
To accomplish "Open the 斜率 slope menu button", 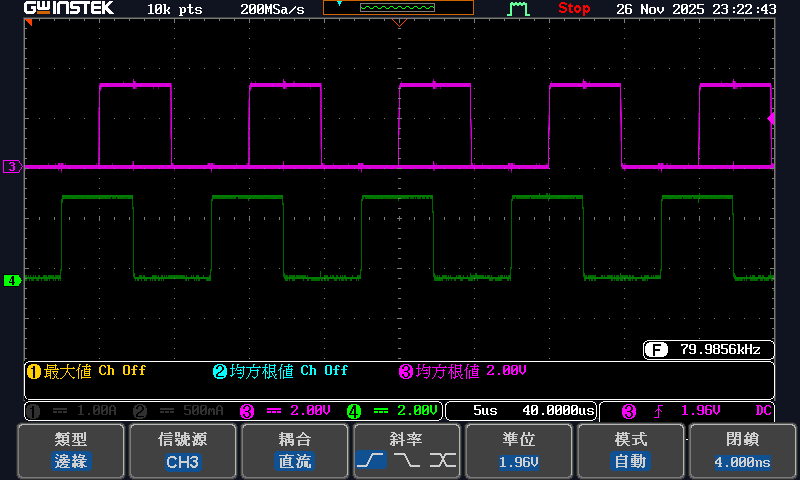I will pyautogui.click(x=406, y=451).
